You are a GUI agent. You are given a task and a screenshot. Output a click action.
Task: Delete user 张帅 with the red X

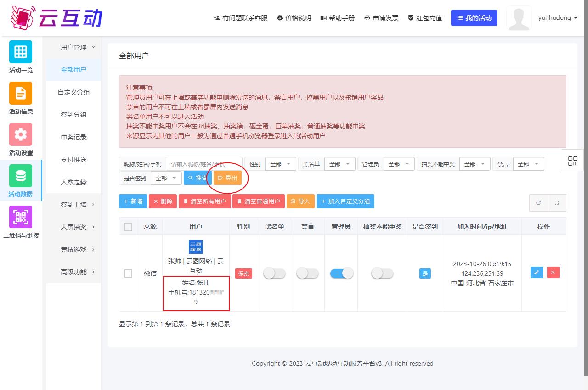[x=553, y=272]
